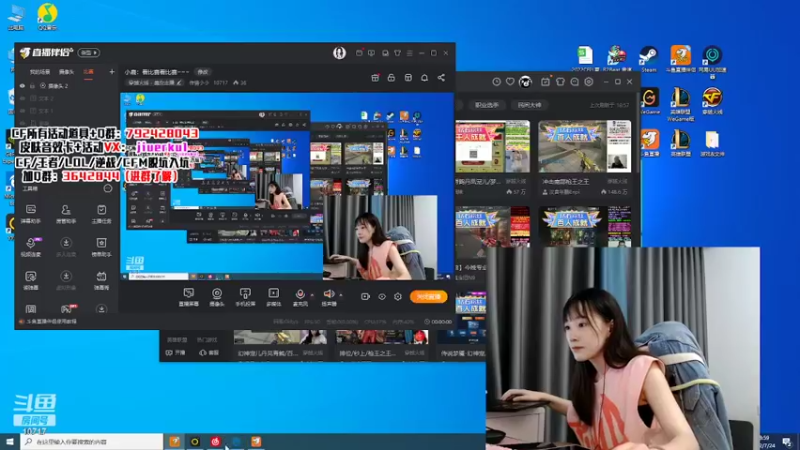
Task: Open the red NetEase Music taskbar icon
Action: click(x=215, y=441)
